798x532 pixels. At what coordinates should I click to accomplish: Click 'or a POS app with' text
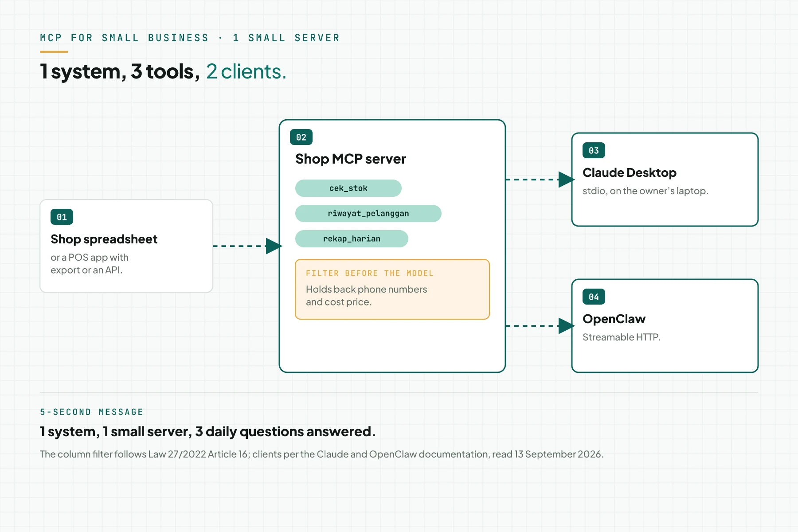pyautogui.click(x=90, y=257)
